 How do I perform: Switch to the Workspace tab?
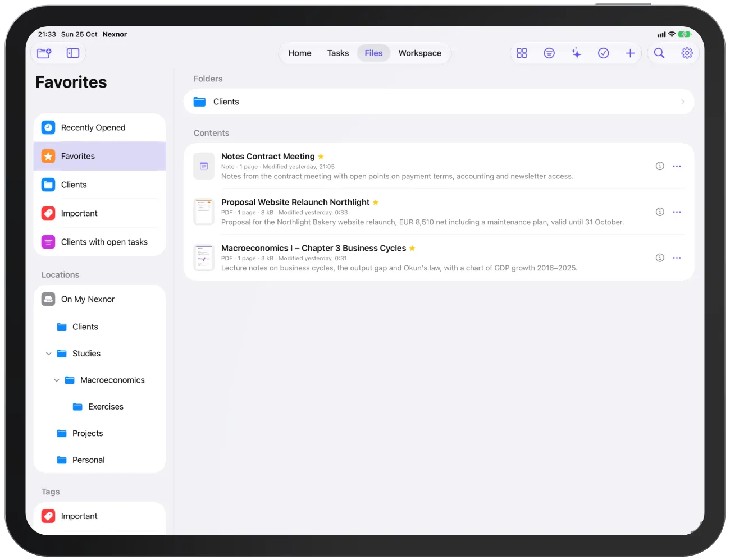point(420,53)
